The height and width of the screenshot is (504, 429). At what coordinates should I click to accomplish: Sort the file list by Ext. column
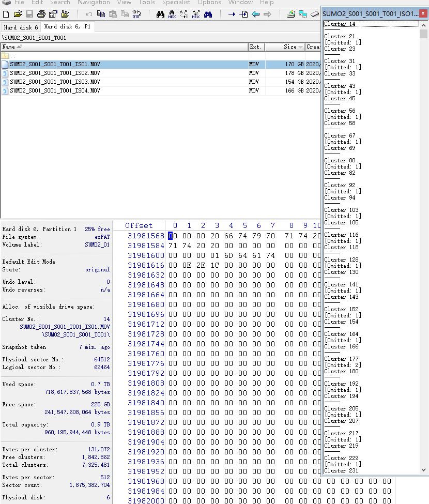256,47
